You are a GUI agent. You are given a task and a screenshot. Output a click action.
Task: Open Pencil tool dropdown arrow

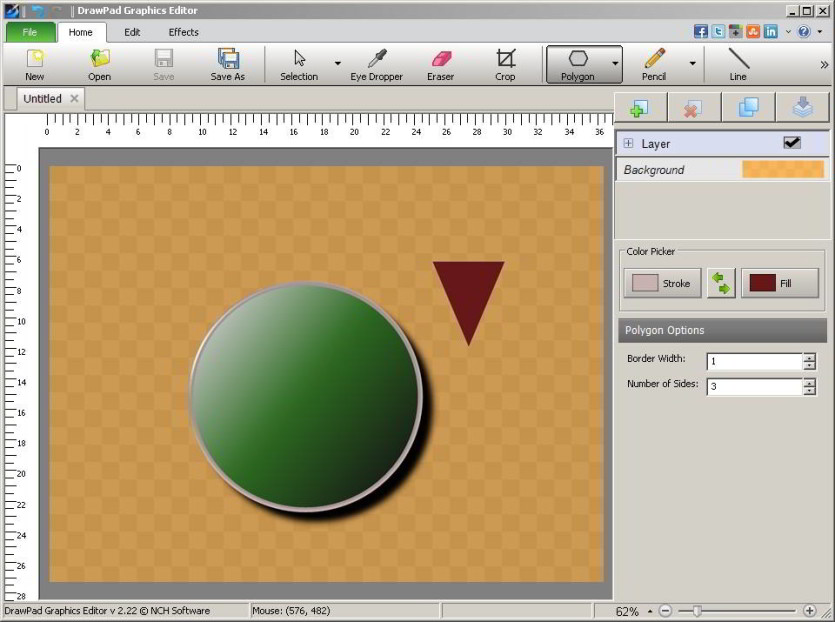coord(692,63)
